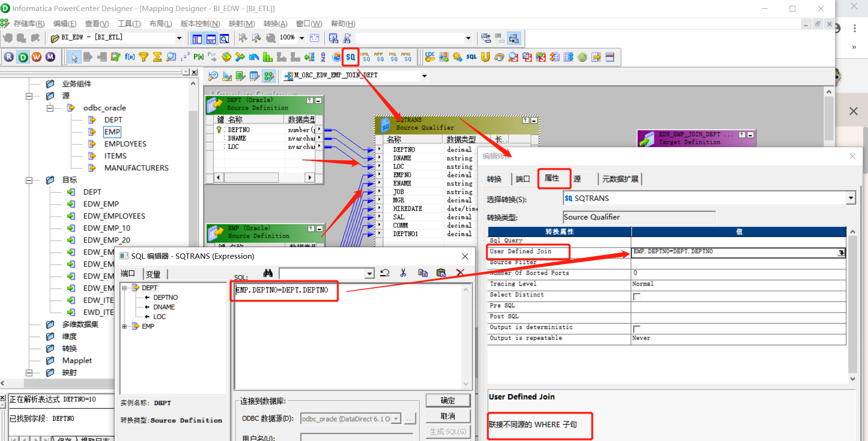The height and width of the screenshot is (441, 868).
Task: Select the XML SQ transformation icon
Action: tap(365, 57)
